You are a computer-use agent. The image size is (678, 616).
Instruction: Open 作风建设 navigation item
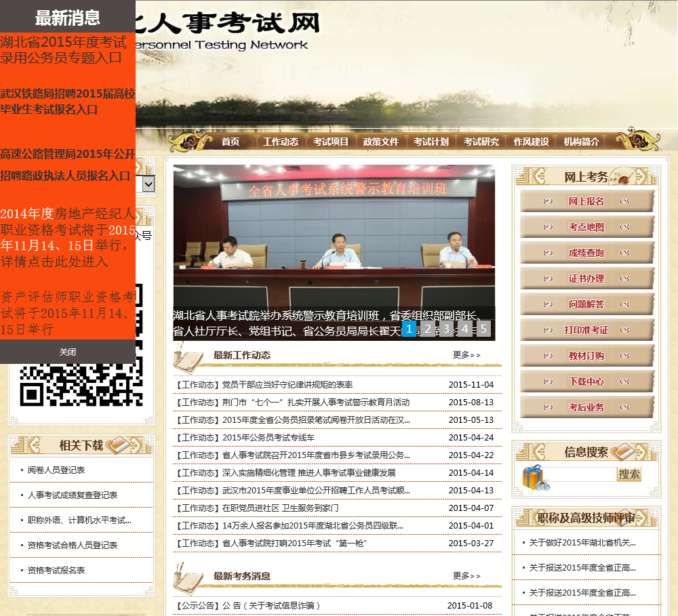[532, 142]
